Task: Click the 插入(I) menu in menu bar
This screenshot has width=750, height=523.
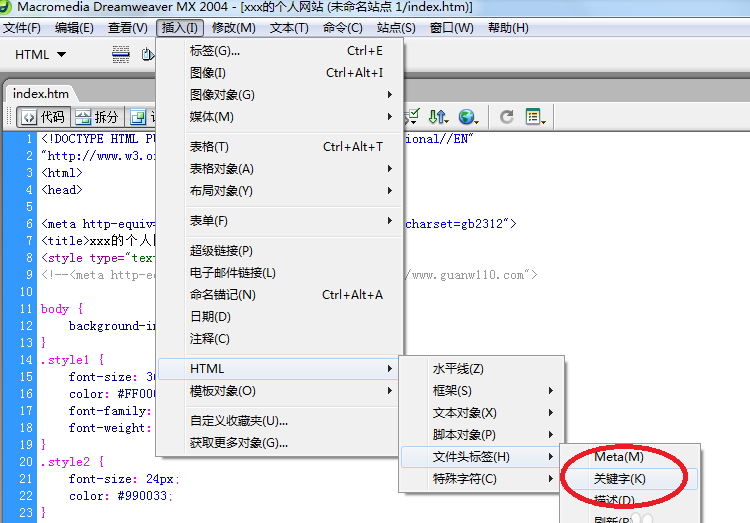Action: 180,28
